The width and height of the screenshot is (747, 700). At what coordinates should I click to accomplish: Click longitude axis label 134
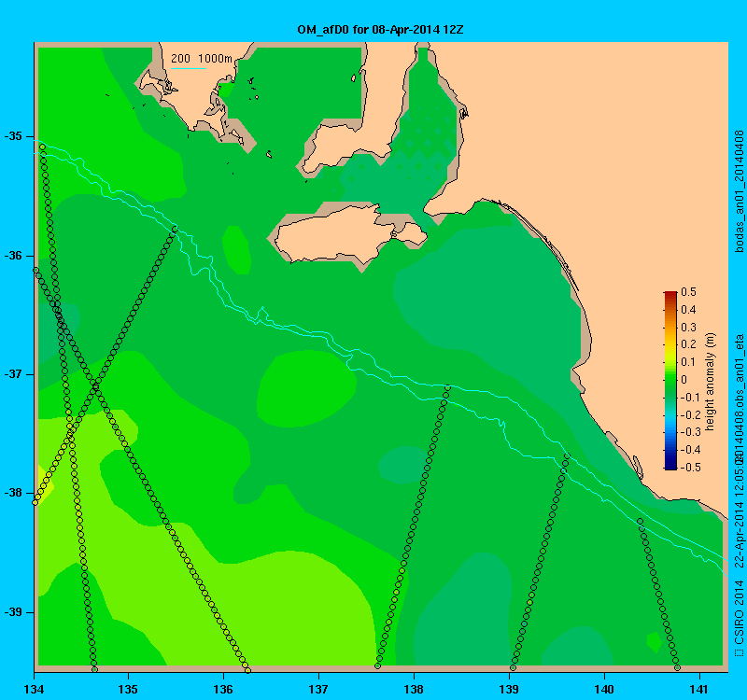[34, 689]
